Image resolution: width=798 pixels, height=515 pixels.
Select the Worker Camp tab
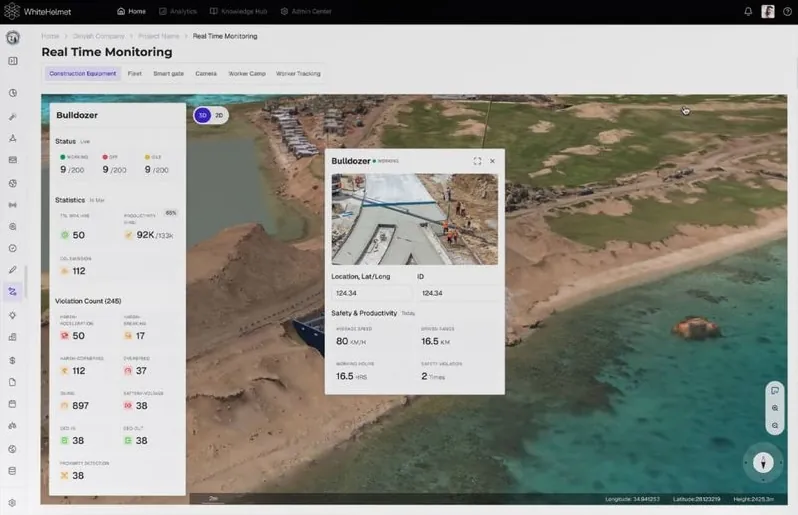tap(247, 74)
